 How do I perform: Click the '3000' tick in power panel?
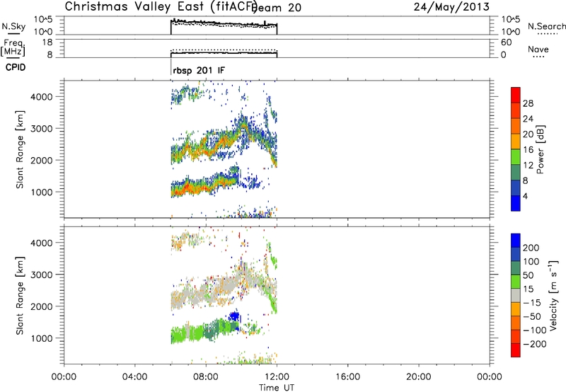(42, 129)
